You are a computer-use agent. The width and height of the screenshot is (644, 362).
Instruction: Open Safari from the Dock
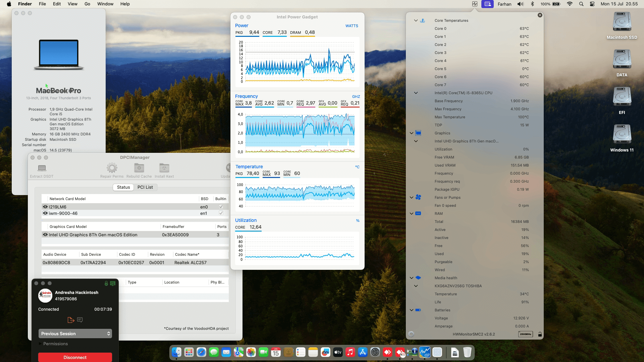pyautogui.click(x=201, y=352)
